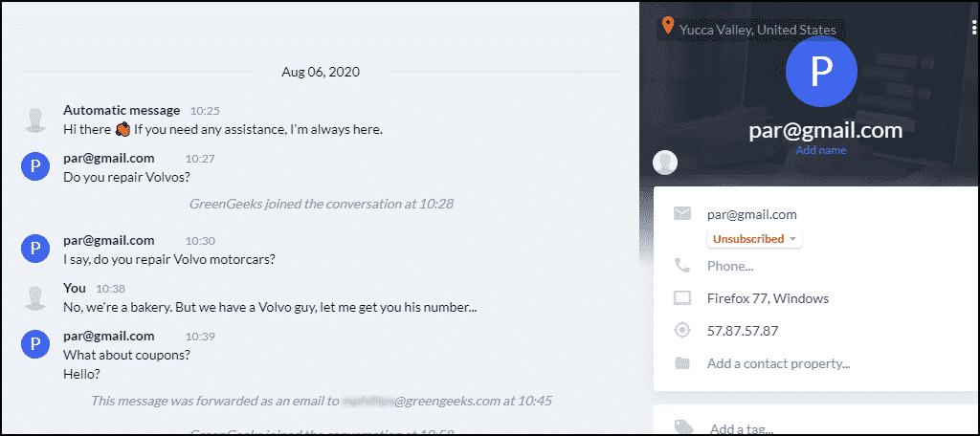Image resolution: width=980 pixels, height=436 pixels.
Task: Click the Yucca Valley, United States location label
Action: [758, 30]
